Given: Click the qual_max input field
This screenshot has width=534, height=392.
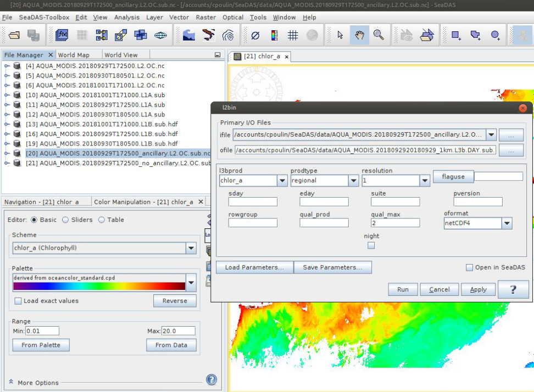Looking at the screenshot, I should 395,223.
